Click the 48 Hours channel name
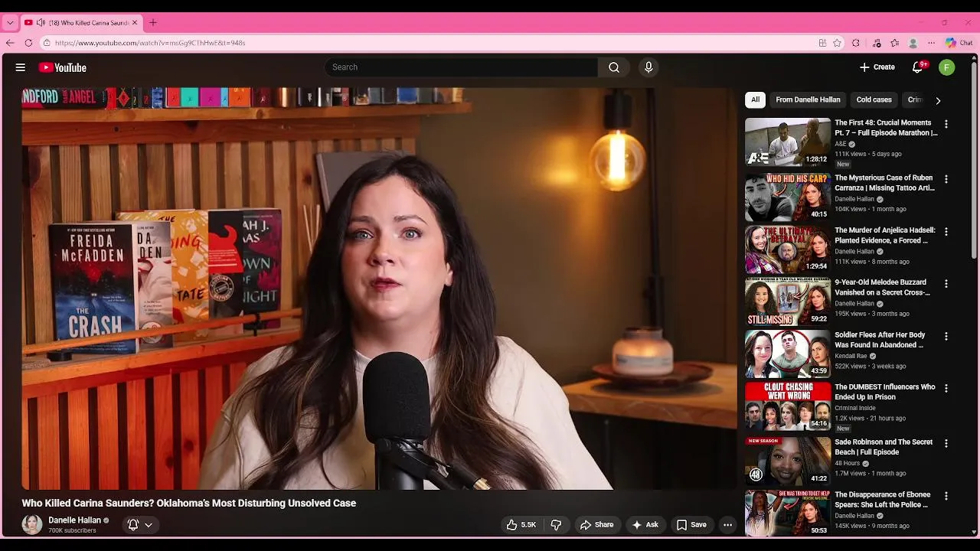This screenshot has width=980, height=551. click(847, 463)
